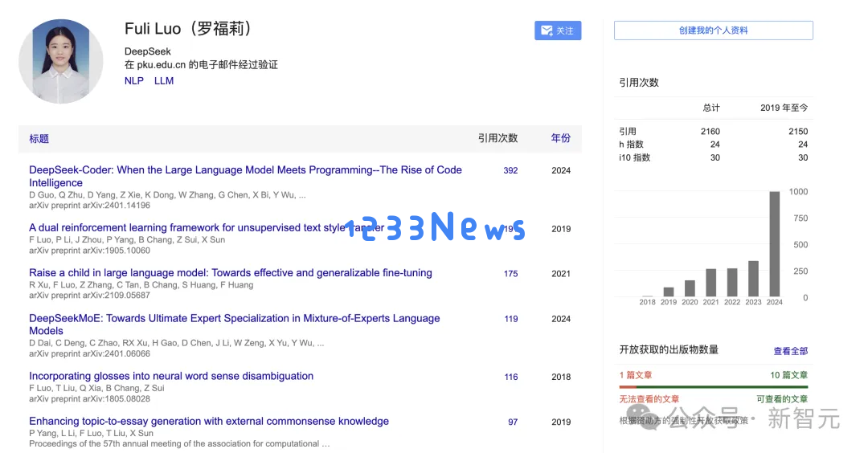Screen dimensions: 868x453
Task: Open the LLM interest tag
Action: pos(164,81)
